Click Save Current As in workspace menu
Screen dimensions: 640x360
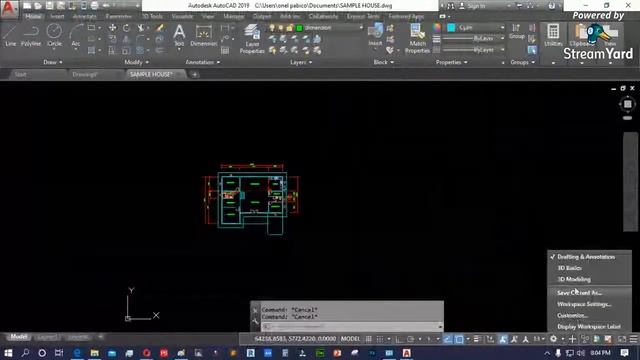tap(579, 293)
